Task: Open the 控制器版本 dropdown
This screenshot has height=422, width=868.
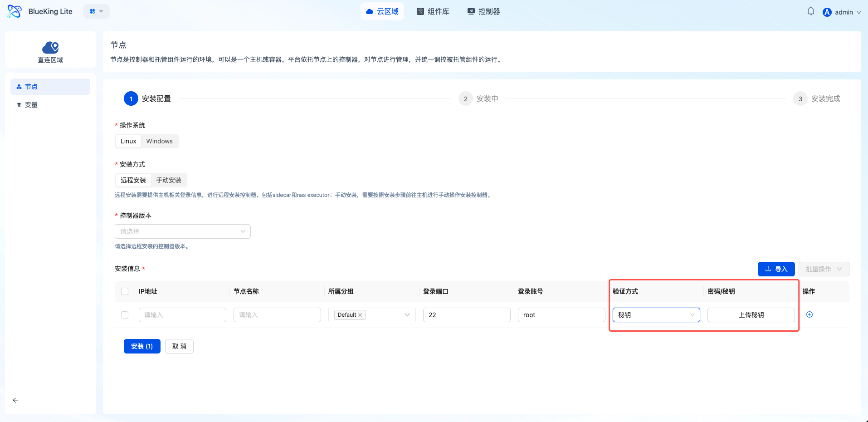Action: tap(183, 231)
